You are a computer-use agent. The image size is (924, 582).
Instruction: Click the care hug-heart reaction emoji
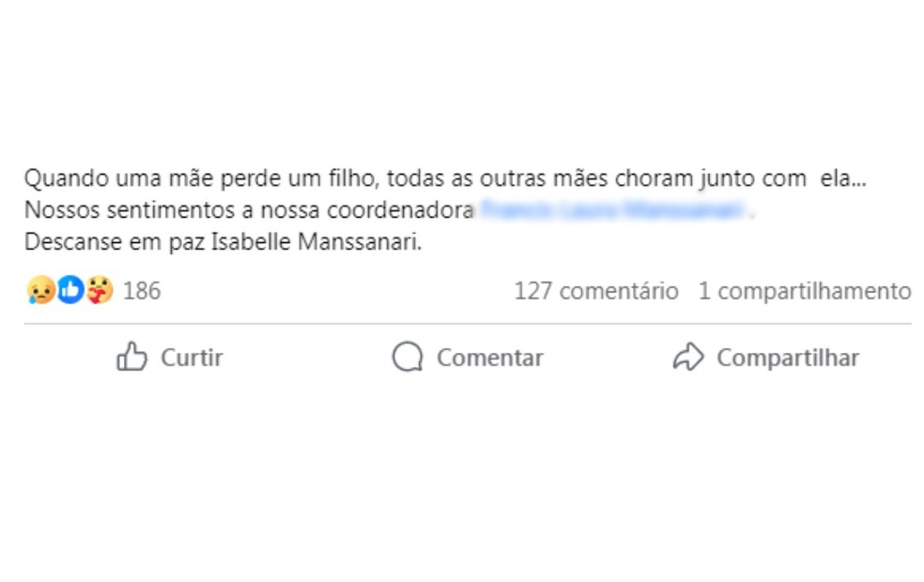100,290
